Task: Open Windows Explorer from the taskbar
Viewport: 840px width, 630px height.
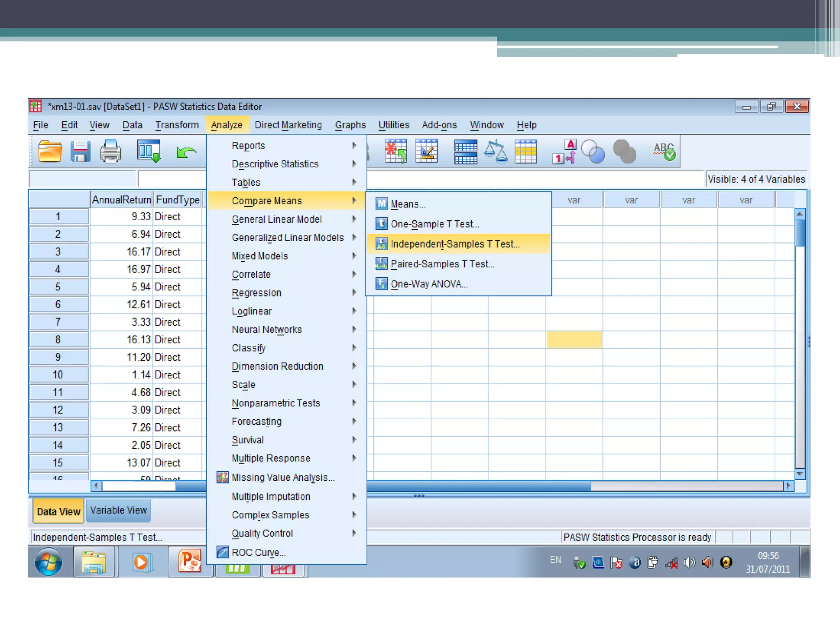Action: [94, 562]
